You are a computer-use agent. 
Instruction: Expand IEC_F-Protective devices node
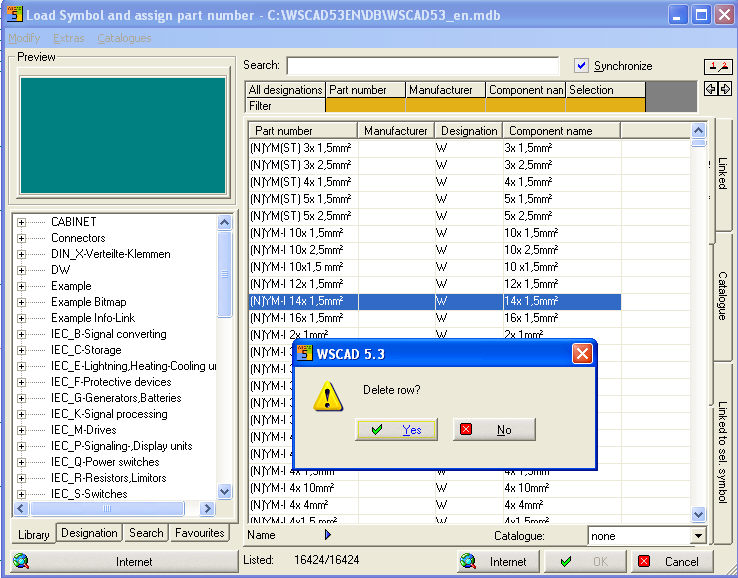tap(21, 382)
